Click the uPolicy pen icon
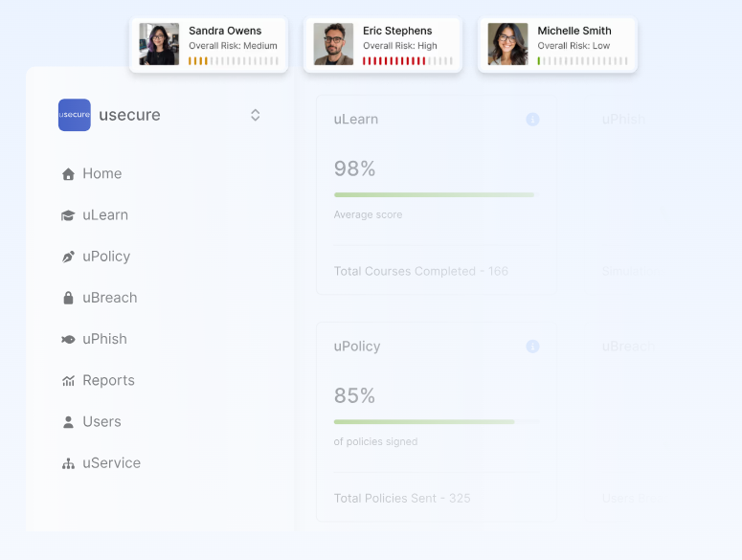Viewport: 742px width, 560px height. coord(68,257)
